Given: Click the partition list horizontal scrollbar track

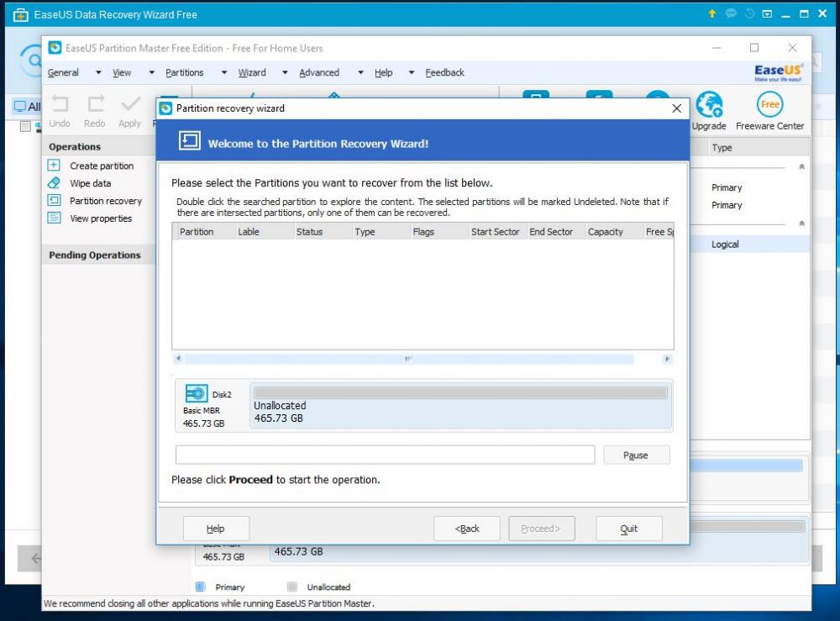Looking at the screenshot, I should (409, 359).
